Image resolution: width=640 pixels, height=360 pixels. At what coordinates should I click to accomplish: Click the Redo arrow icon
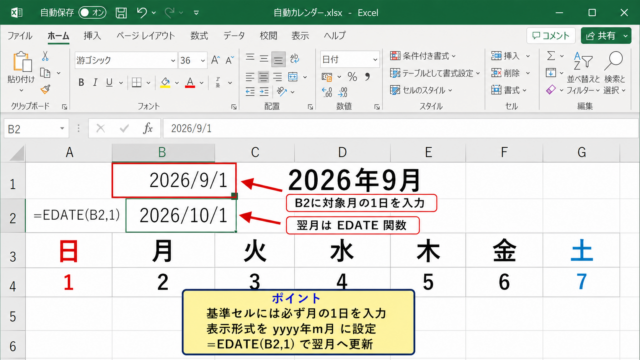[169, 13]
